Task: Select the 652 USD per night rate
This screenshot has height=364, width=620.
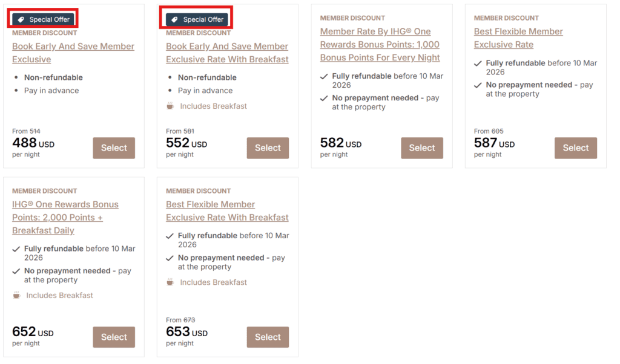Action: (x=114, y=337)
